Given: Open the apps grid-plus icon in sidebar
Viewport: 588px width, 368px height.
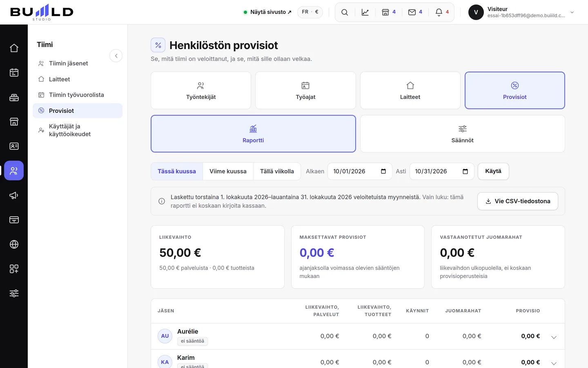Looking at the screenshot, I should 14,269.
